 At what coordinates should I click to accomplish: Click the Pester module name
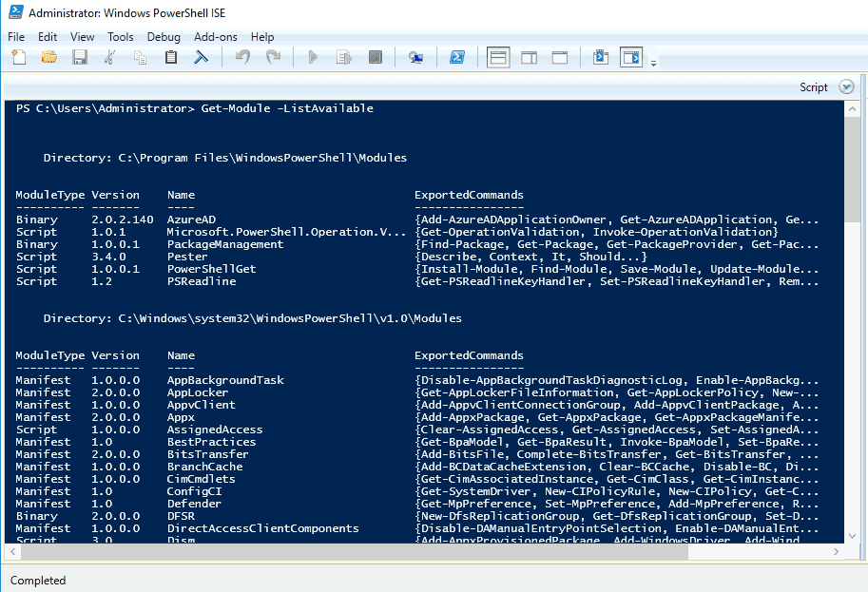coord(187,257)
